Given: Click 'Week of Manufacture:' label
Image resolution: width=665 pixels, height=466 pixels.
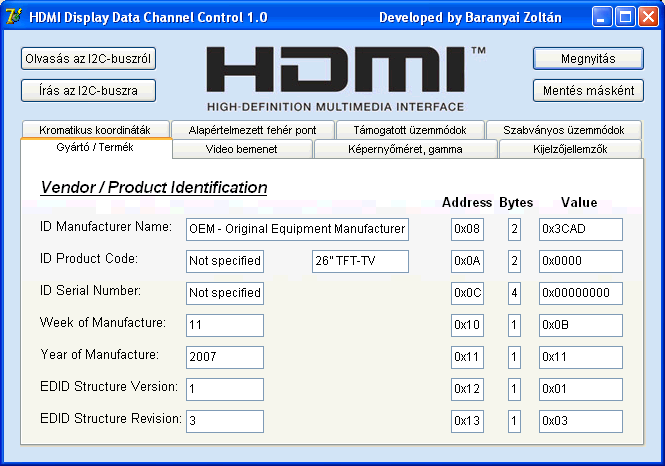Looking at the screenshot, I should coord(103,323).
